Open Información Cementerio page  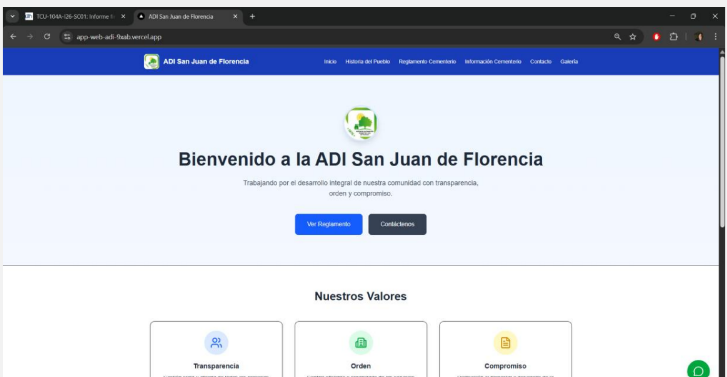pyautogui.click(x=493, y=62)
